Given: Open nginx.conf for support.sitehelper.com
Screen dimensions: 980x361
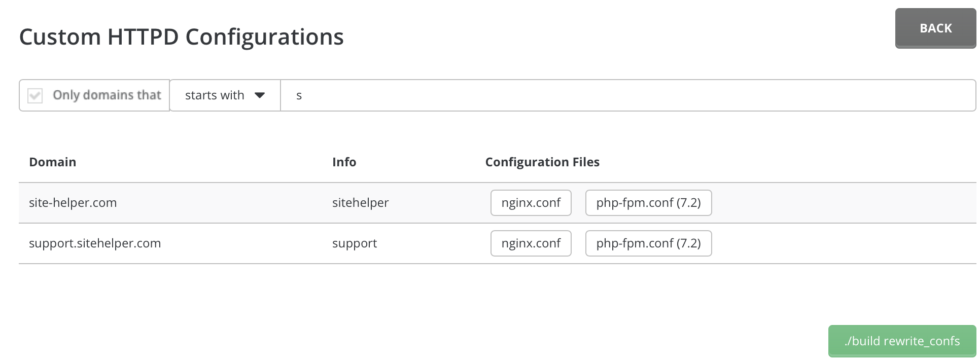Looking at the screenshot, I should 531,243.
